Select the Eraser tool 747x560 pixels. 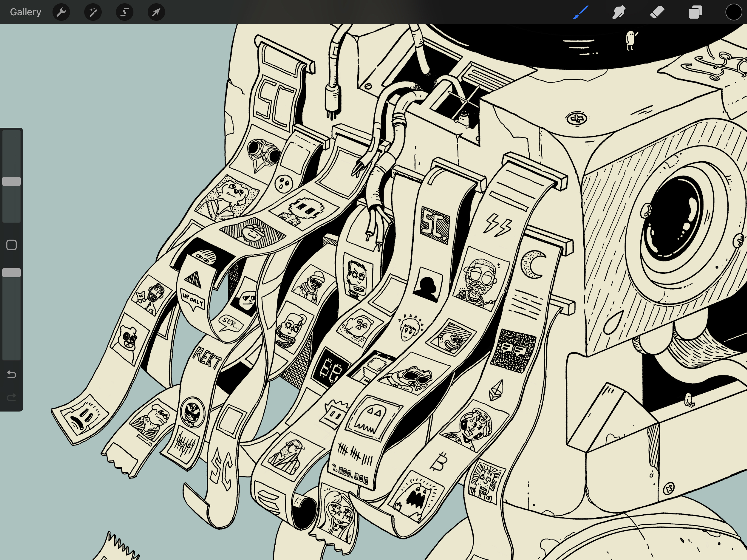(x=657, y=12)
